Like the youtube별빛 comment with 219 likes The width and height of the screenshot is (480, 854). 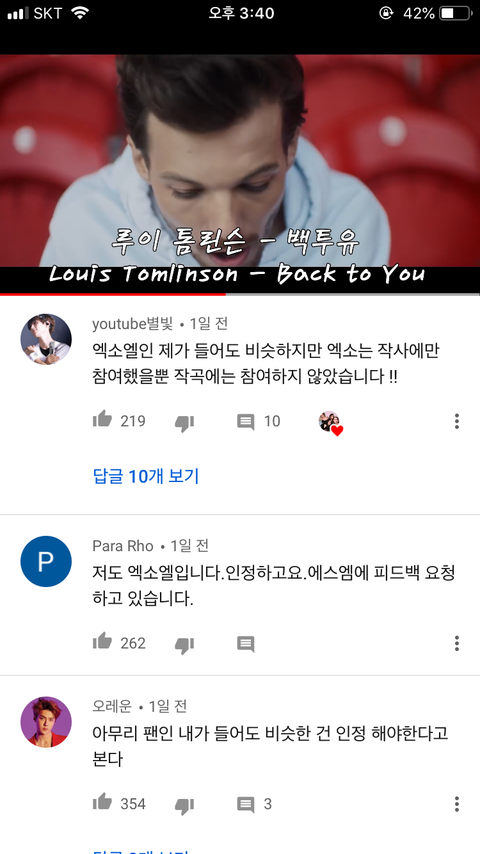click(102, 419)
